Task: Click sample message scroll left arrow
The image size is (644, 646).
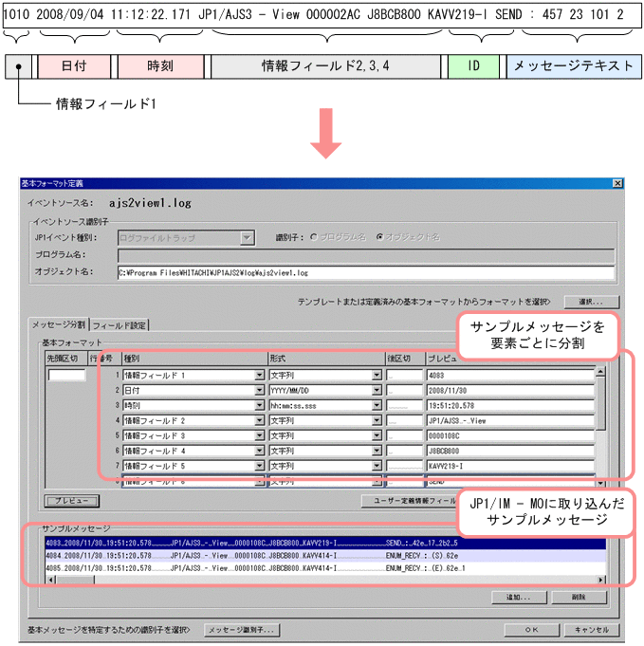Action: [x=50, y=580]
